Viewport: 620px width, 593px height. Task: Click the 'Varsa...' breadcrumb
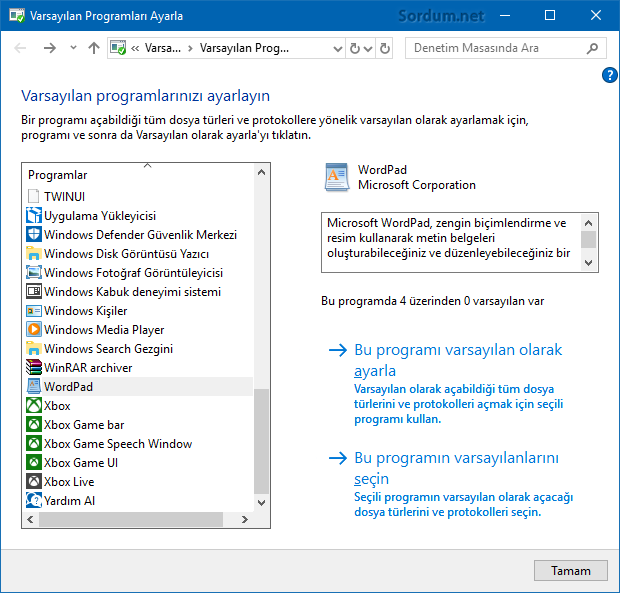(x=163, y=48)
